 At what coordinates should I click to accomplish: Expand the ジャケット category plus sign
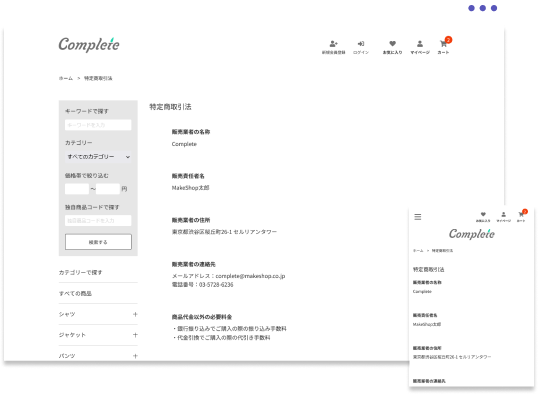[135, 335]
